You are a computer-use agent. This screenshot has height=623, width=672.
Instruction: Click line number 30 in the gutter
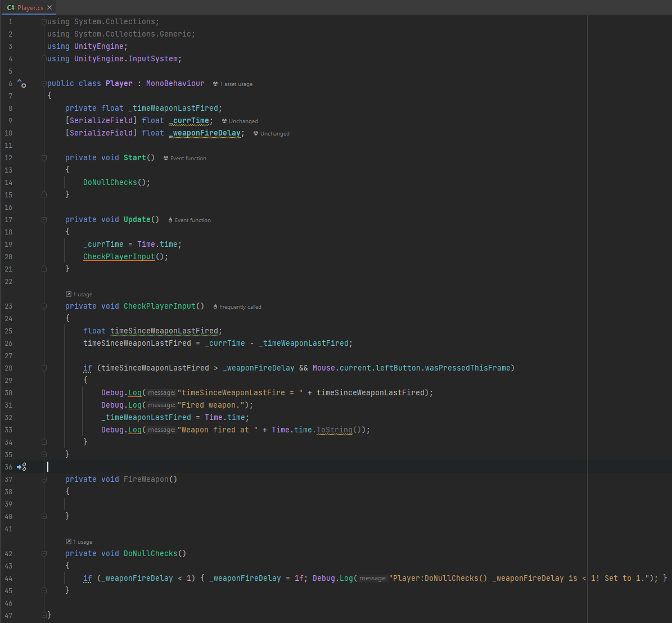point(8,392)
